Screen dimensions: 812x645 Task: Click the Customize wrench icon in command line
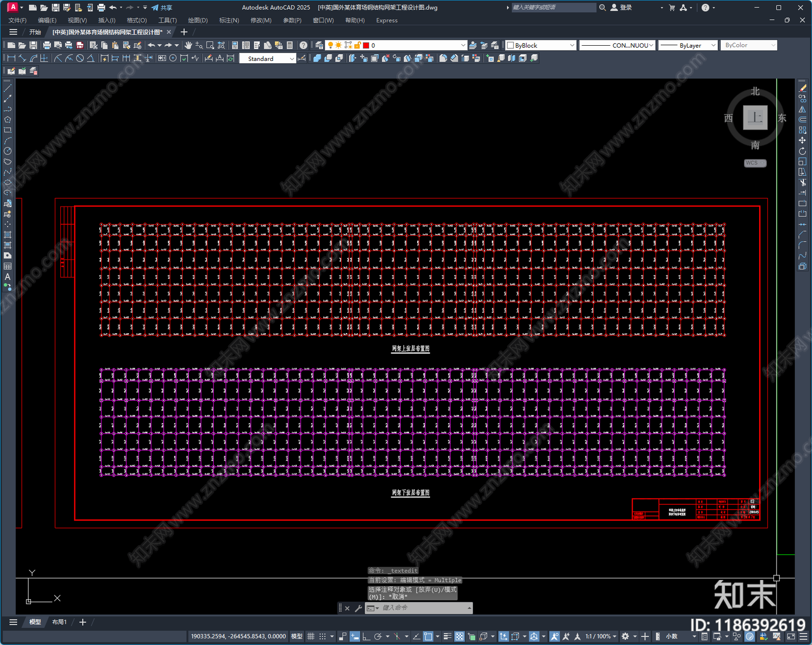coord(358,608)
